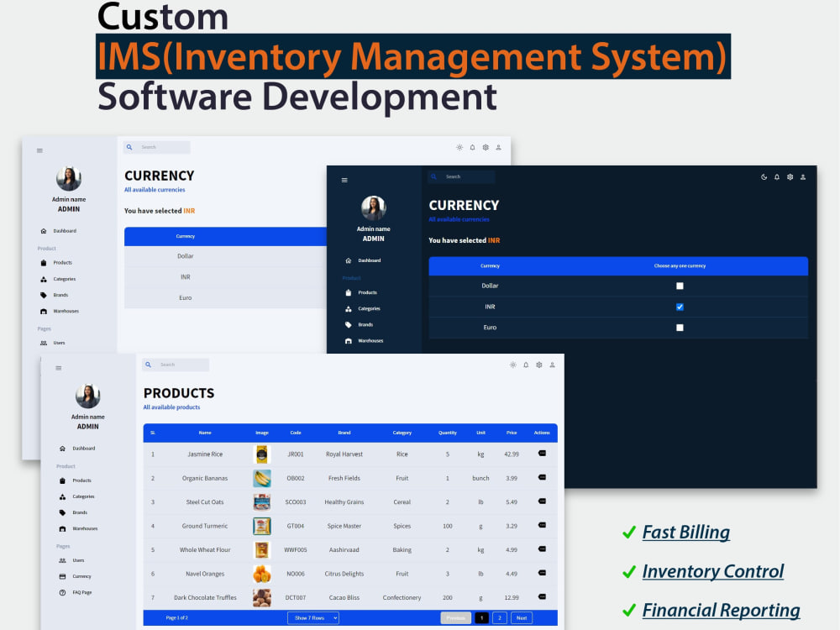840x630 pixels.
Task: Open FAQ Page in Products window sidebar
Action: coord(76,592)
